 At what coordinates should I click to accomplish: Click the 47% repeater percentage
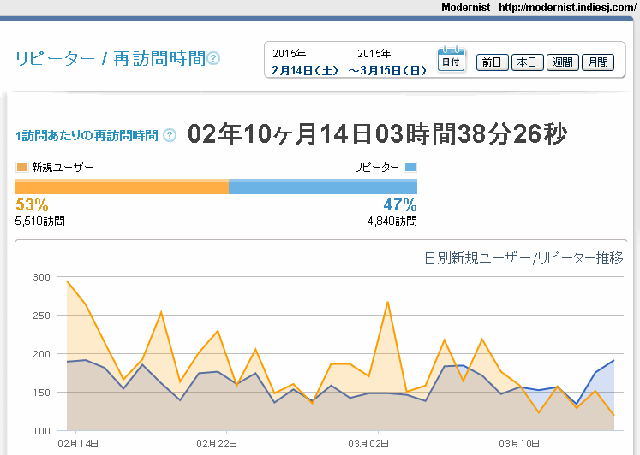click(x=400, y=204)
